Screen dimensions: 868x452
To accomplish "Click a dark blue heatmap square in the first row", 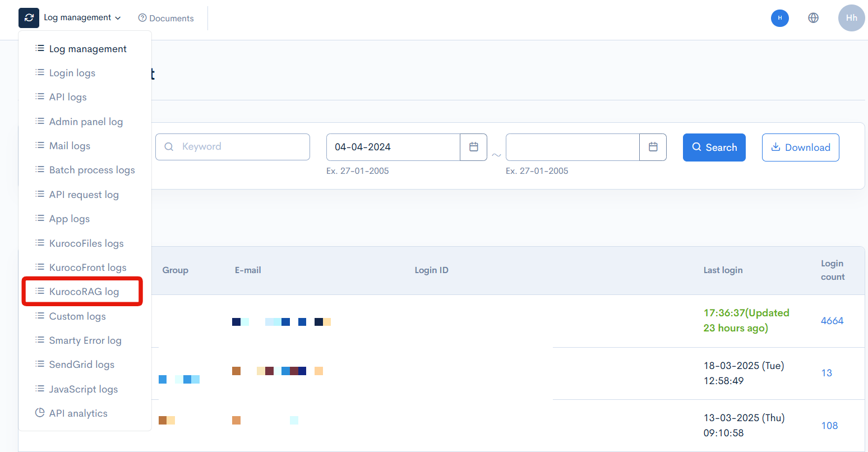I will tap(236, 321).
